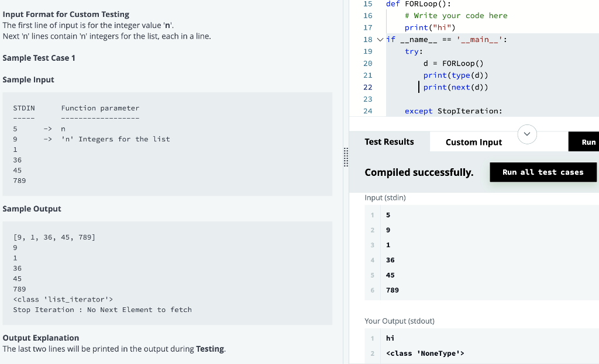Select the Run icon button on the toolbar
The width and height of the screenshot is (599, 364).
(590, 141)
